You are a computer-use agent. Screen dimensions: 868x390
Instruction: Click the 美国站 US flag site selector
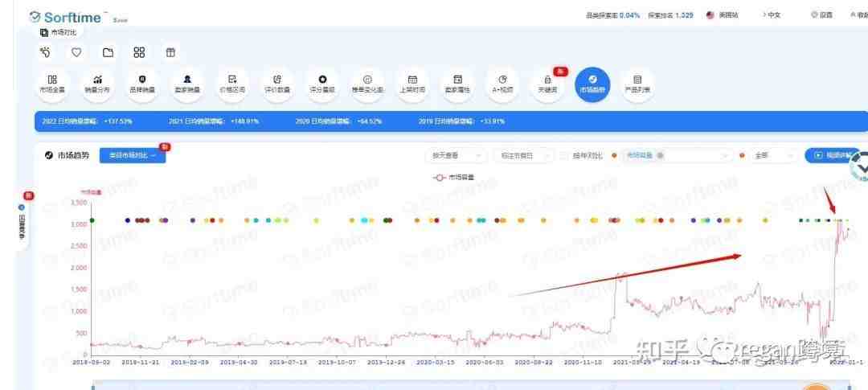[x=723, y=15]
